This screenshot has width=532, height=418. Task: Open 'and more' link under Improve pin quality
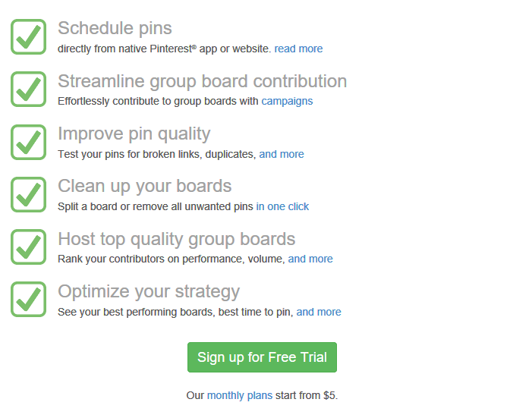point(282,154)
